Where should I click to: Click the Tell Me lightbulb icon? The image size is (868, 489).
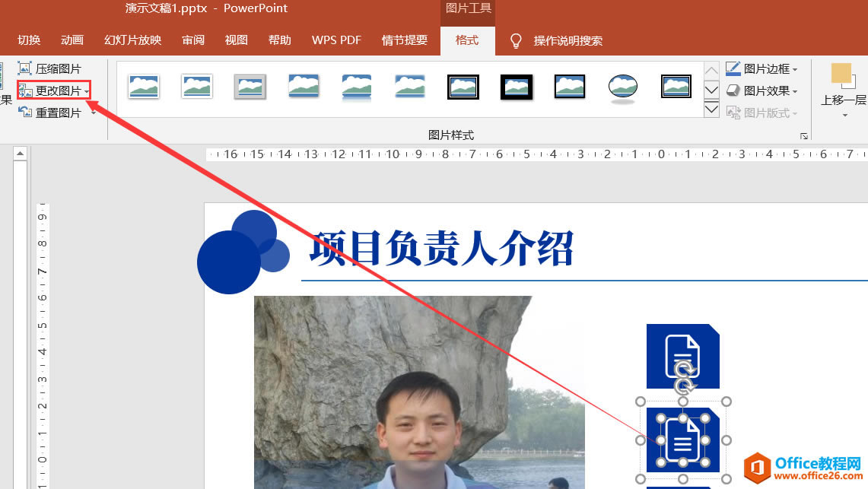tap(515, 41)
